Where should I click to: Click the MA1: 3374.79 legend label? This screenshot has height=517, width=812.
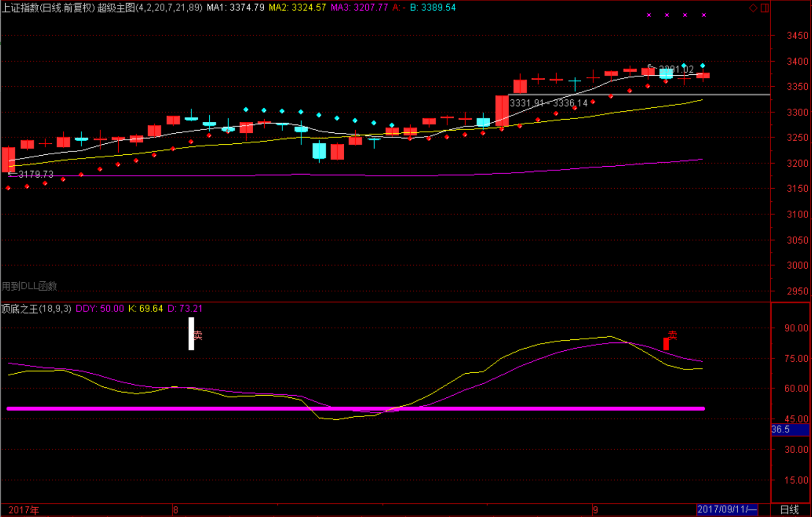pos(235,8)
